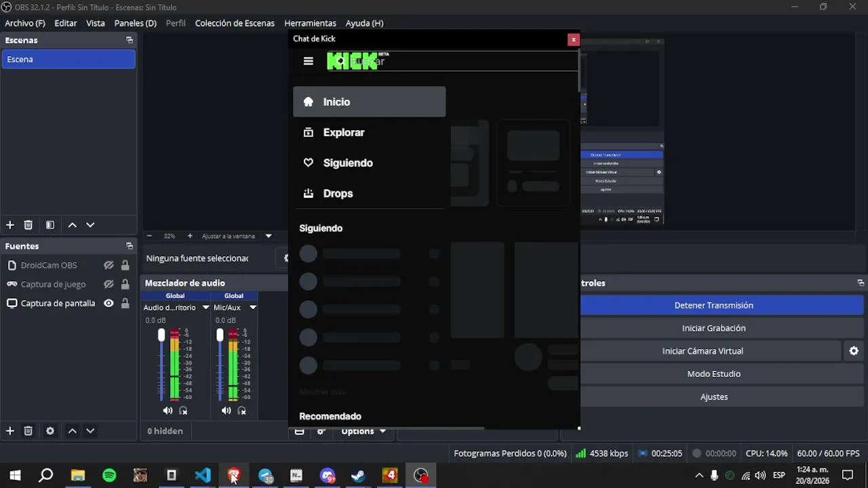Click Iniciar Grabación button
Image resolution: width=868 pixels, height=488 pixels.
pos(713,328)
